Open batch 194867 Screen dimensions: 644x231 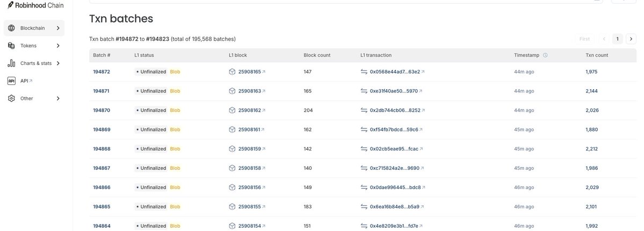coord(102,168)
